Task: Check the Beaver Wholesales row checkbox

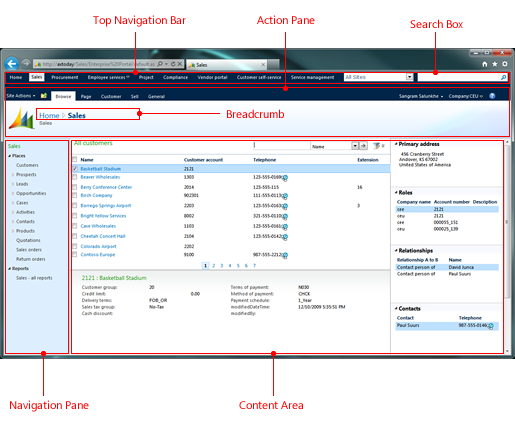Action: (x=75, y=177)
